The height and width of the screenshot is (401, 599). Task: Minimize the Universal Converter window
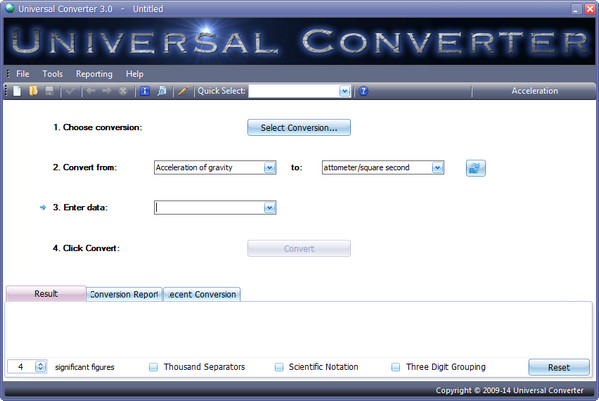(x=576, y=9)
